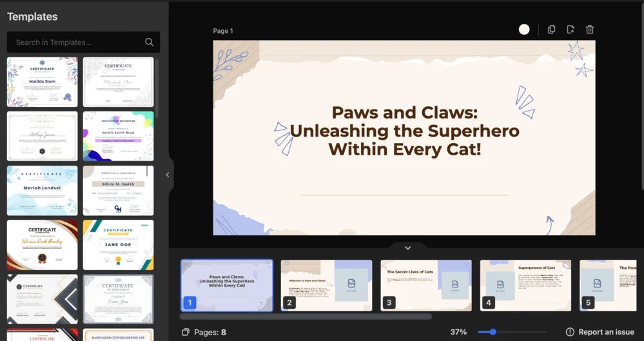Click the Search in Templates field

(x=77, y=43)
